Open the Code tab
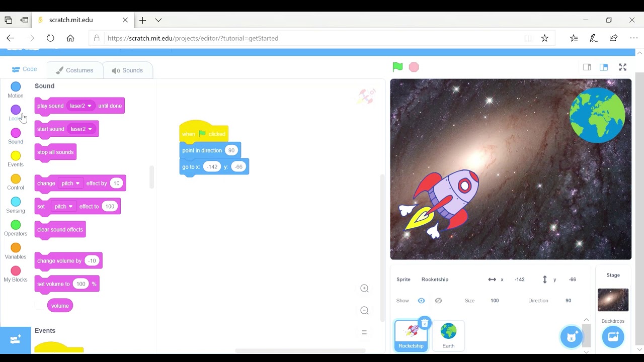This screenshot has width=644, height=362. click(x=24, y=69)
